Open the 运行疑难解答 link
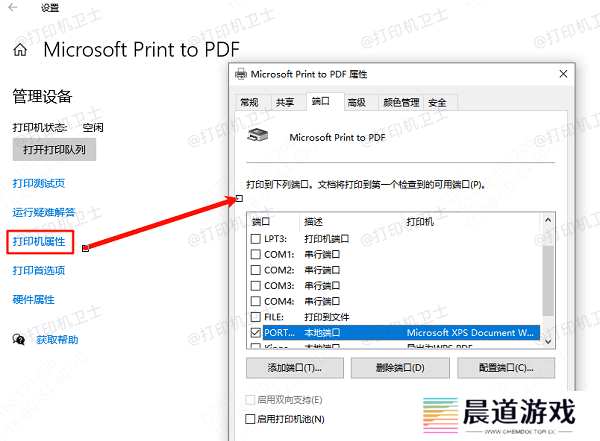This screenshot has height=441, width=600. click(x=44, y=212)
